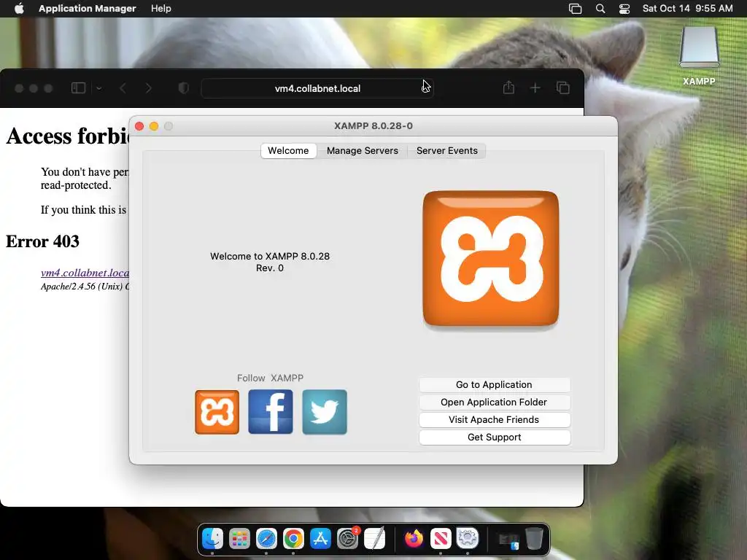This screenshot has width=747, height=560.
Task: Open App Store from the Dock
Action: pyautogui.click(x=320, y=539)
